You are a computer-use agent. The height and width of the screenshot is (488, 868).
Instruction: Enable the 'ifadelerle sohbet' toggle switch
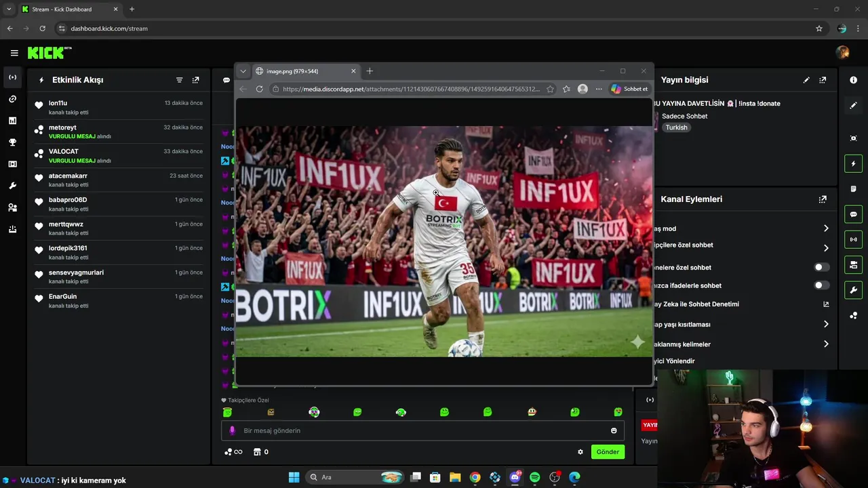pyautogui.click(x=821, y=285)
